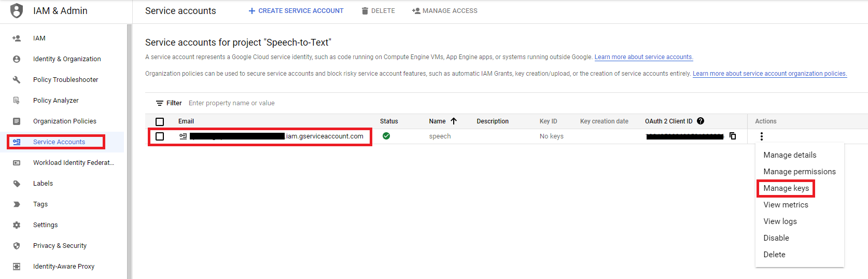The image size is (868, 279).
Task: Check the speech service account row checkbox
Action: pos(160,136)
